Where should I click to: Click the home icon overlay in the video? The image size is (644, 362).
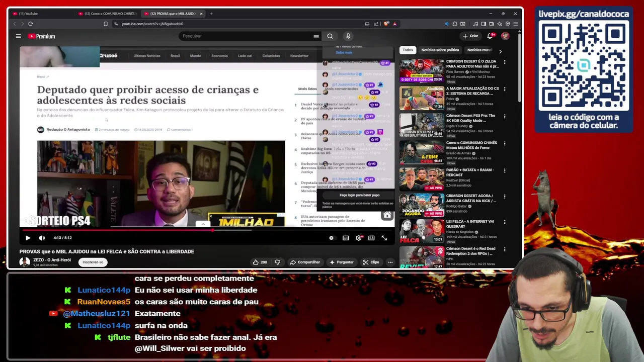click(387, 216)
